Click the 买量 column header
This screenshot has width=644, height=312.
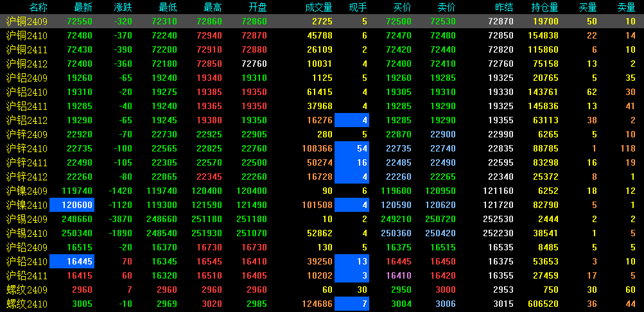(588, 7)
